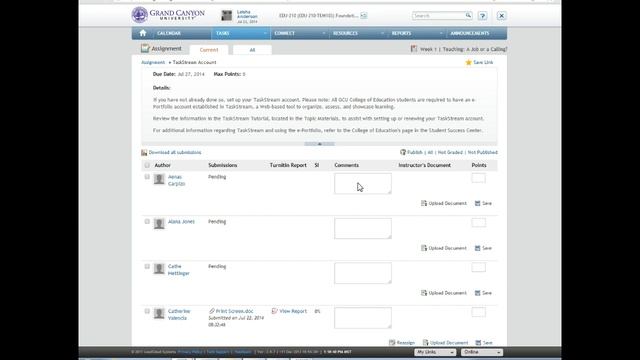Click points field for Catherine Valencia
This screenshot has width=640, height=360.
[x=478, y=312]
